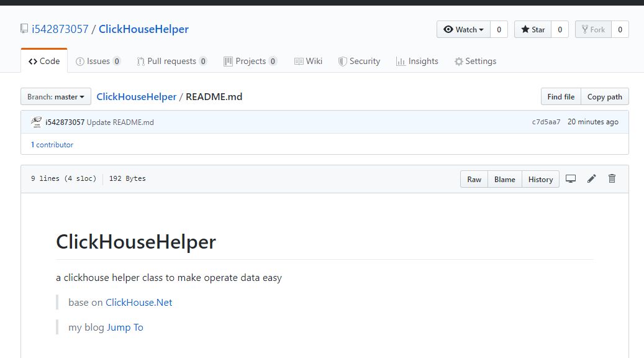
Task: Expand the Branch: master selector
Action: (x=56, y=97)
